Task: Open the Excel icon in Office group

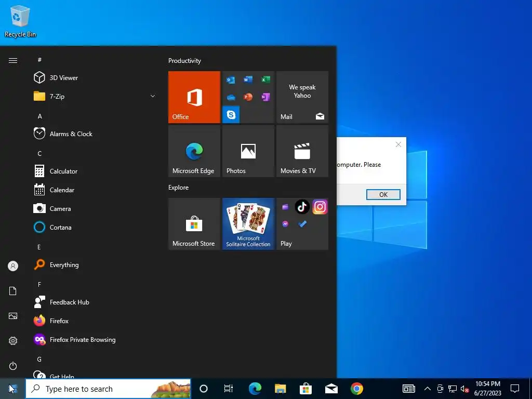Action: click(265, 79)
